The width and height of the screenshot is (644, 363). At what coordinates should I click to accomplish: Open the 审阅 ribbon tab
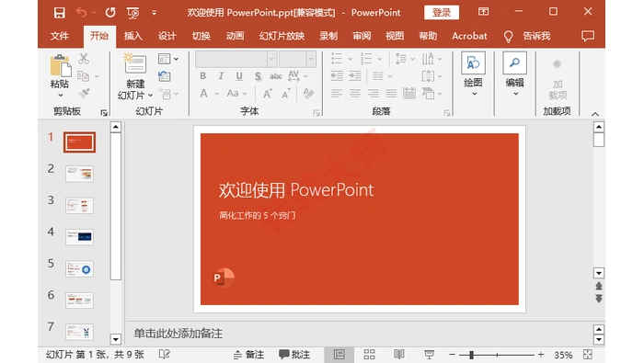[x=362, y=36]
